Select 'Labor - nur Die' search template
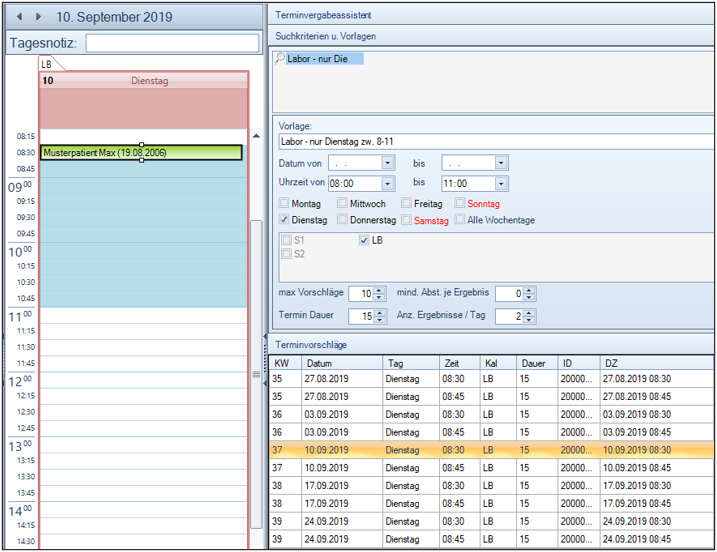Screen dimensions: 717x552 (317, 59)
